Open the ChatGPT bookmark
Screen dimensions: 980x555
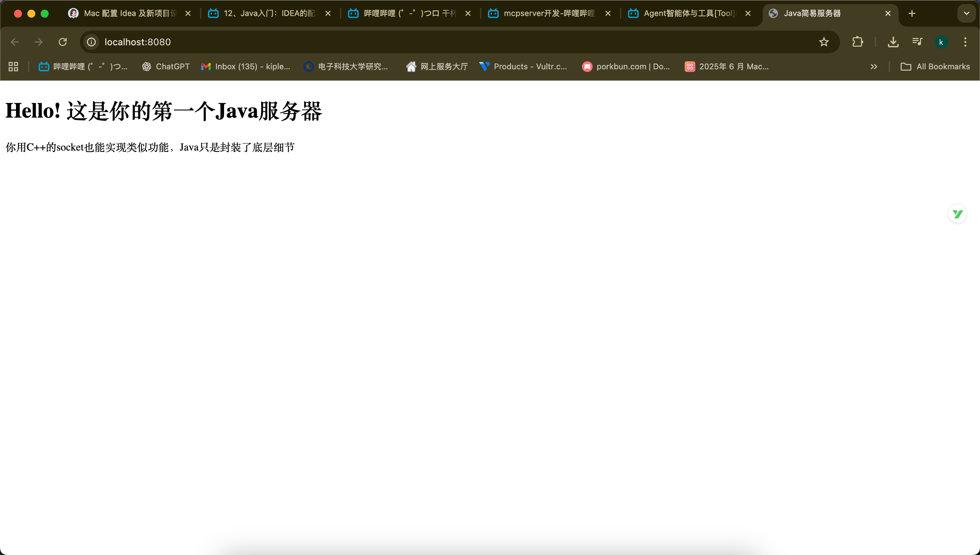pyautogui.click(x=166, y=67)
